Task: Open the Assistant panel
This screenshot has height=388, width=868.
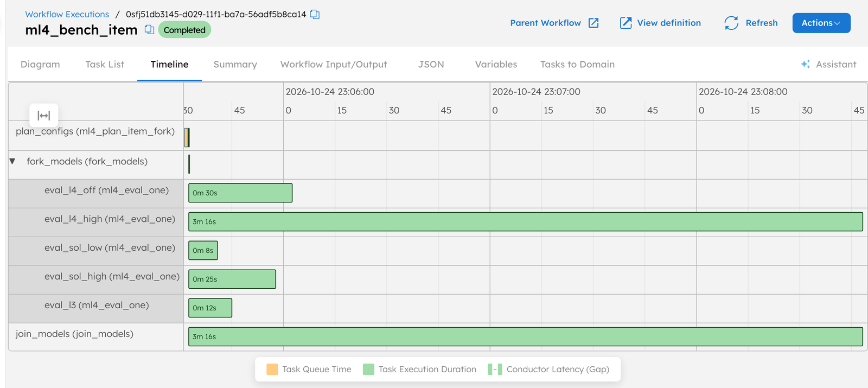Action: coord(836,64)
